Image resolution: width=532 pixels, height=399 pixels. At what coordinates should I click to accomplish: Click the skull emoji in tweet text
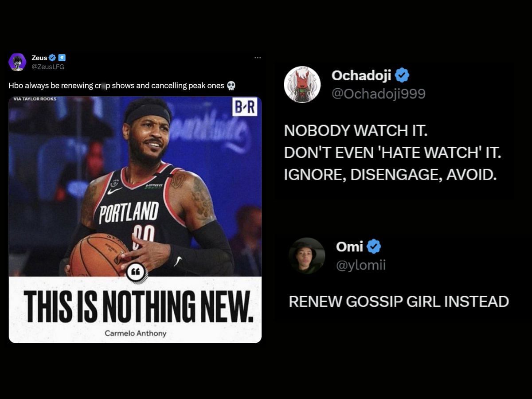click(231, 86)
